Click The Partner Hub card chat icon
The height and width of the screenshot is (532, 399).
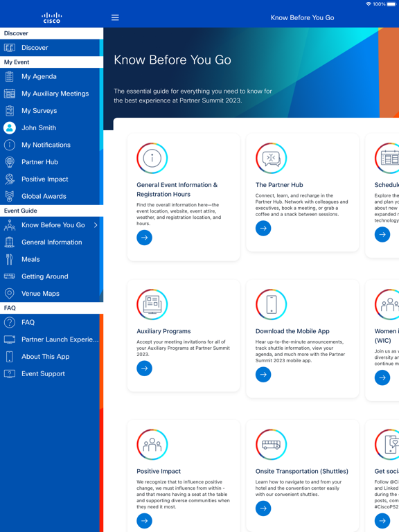tap(271, 158)
